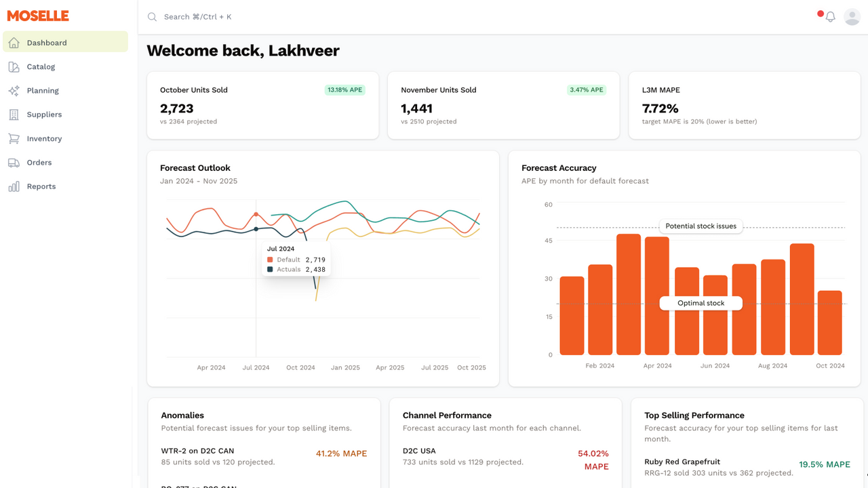Click the Dashboard home icon
The width and height of the screenshot is (868, 488).
point(14,43)
